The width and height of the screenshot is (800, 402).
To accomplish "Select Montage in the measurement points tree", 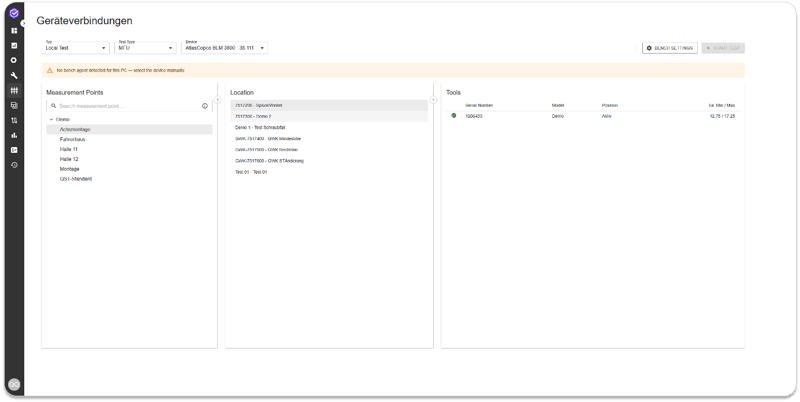I will tap(69, 169).
